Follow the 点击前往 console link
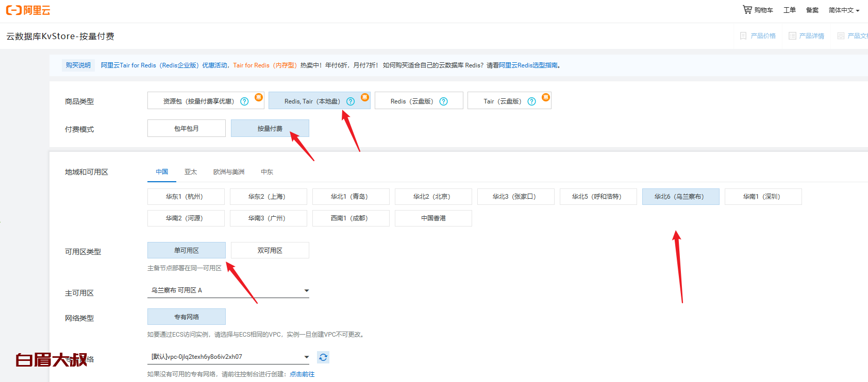 302,374
